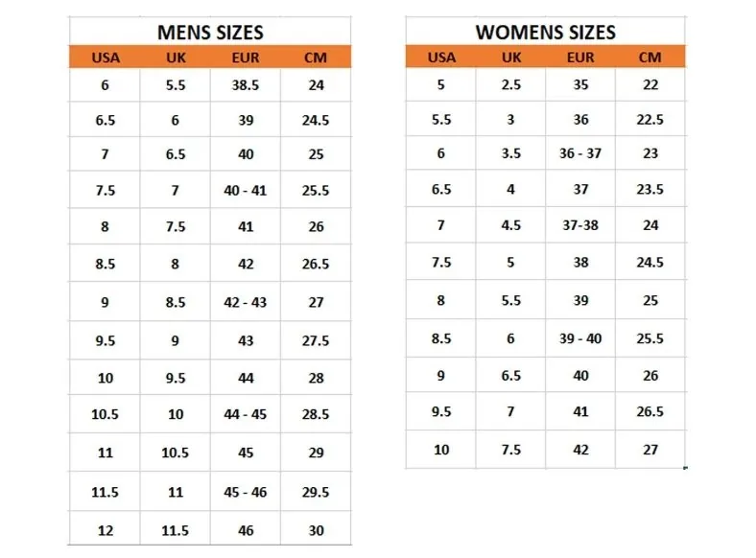This screenshot has width=756, height=558.
Task: Click mens UK cell 10.5
Action: click(175, 453)
